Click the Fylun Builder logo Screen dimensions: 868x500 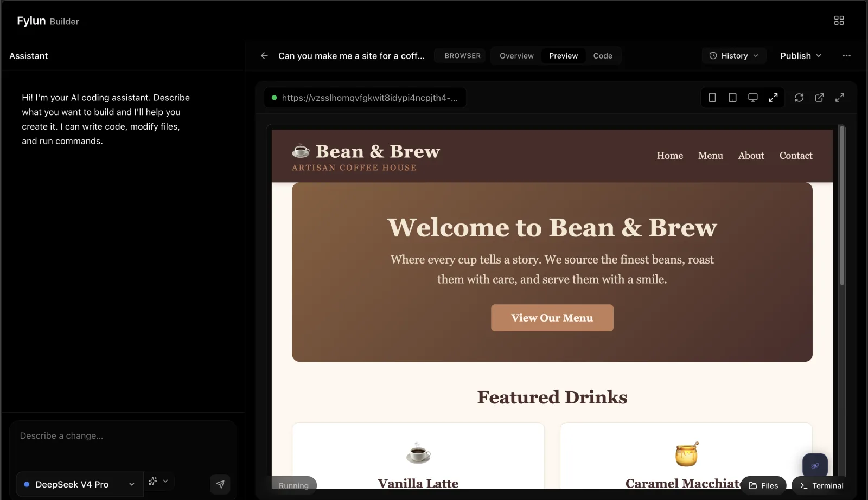[48, 21]
